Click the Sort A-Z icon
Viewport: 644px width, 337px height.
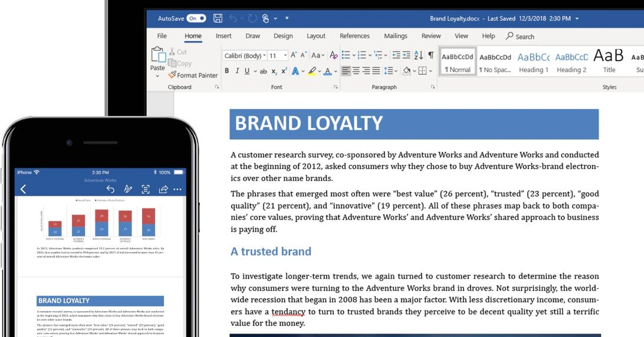[418, 55]
